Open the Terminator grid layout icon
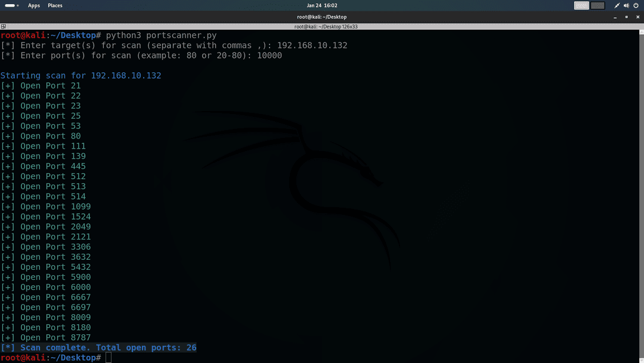This screenshot has width=644, height=363. (x=4, y=26)
